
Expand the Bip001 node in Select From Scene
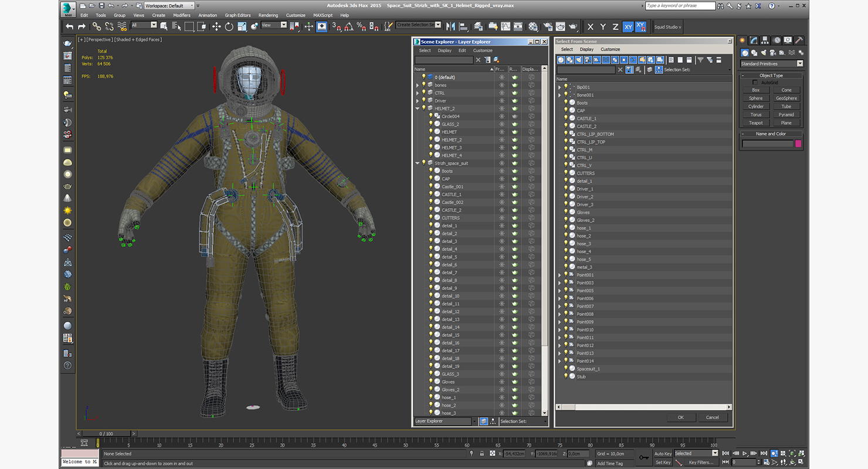pyautogui.click(x=560, y=87)
